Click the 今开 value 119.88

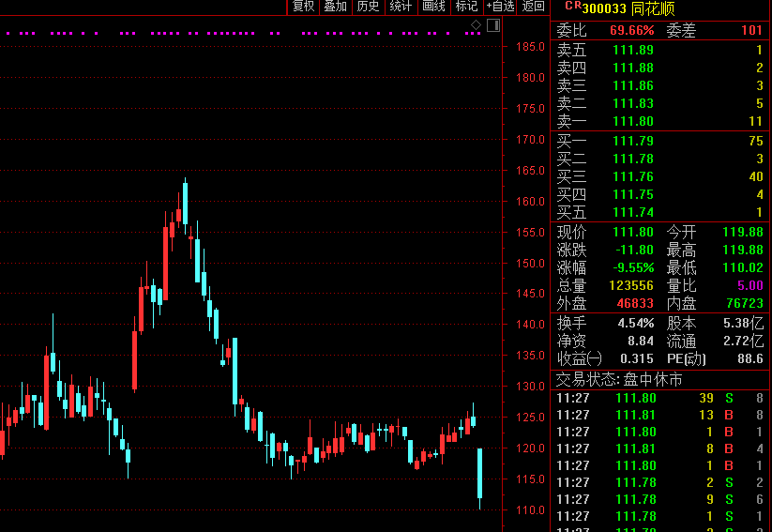pyautogui.click(x=743, y=232)
